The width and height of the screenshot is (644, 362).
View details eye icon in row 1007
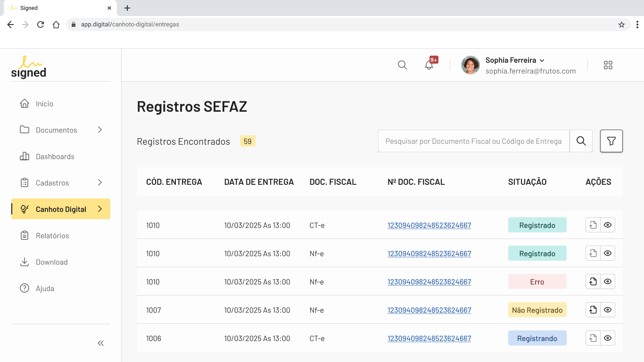coord(608,310)
